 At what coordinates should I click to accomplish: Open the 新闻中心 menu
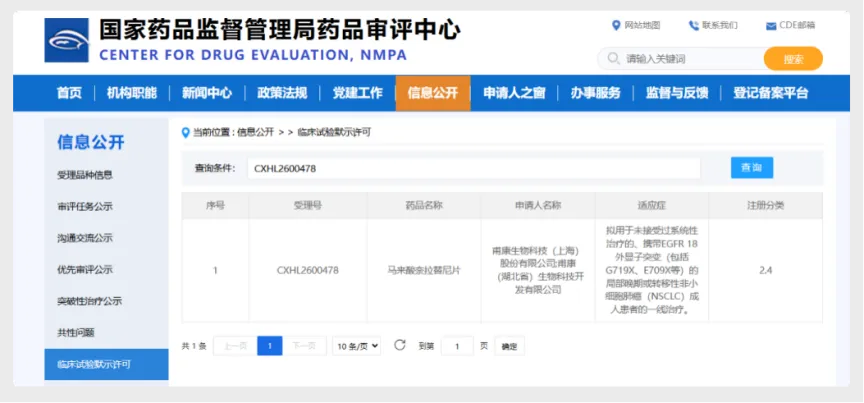point(207,93)
